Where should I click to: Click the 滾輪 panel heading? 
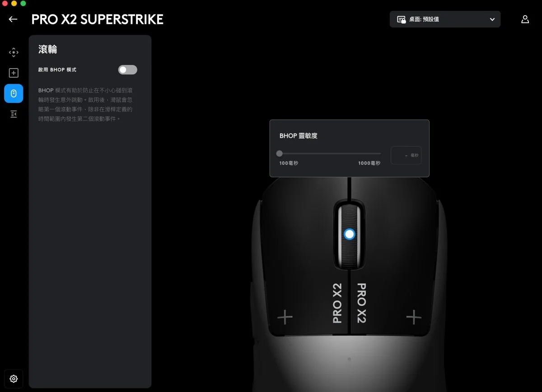[x=48, y=49]
